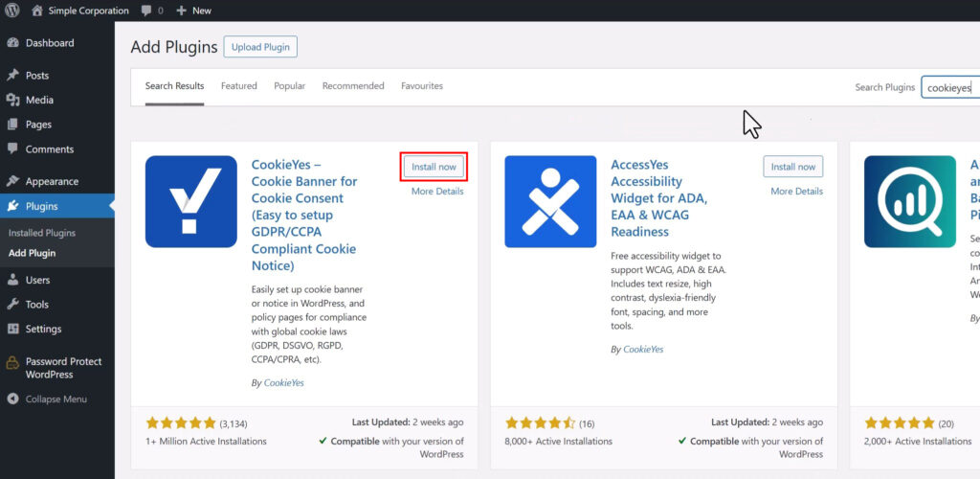
Task: Click the WordPress logo icon
Action: [11, 11]
